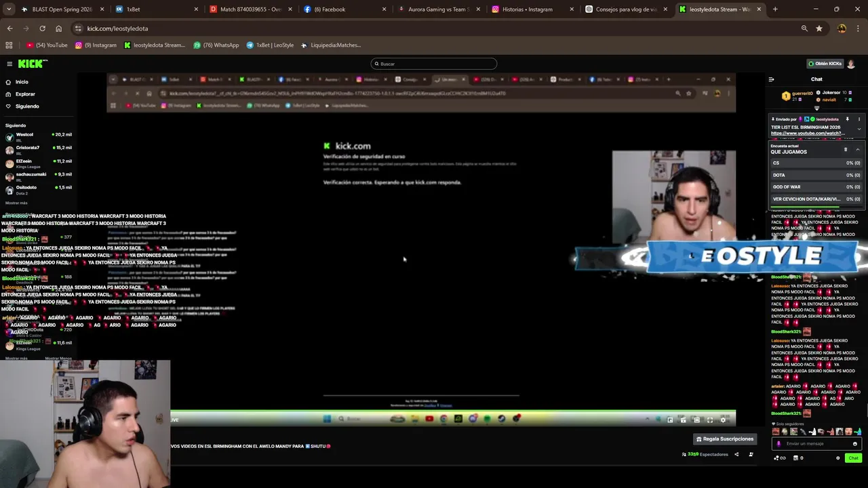Screen dimensions: 868x488
Task: Click the icon right of share
Action: pyautogui.click(x=751, y=454)
